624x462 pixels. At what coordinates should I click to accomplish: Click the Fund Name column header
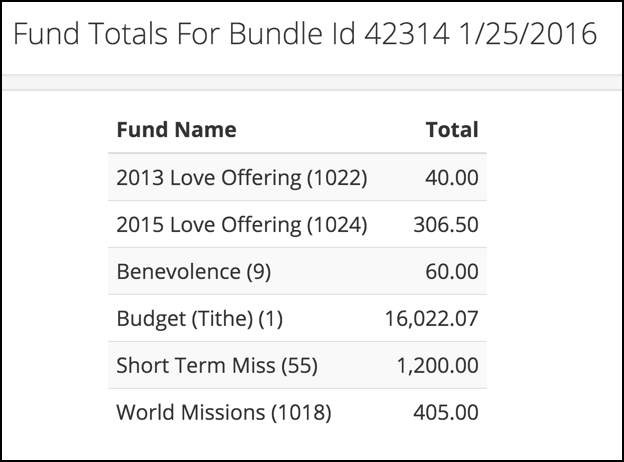176,130
